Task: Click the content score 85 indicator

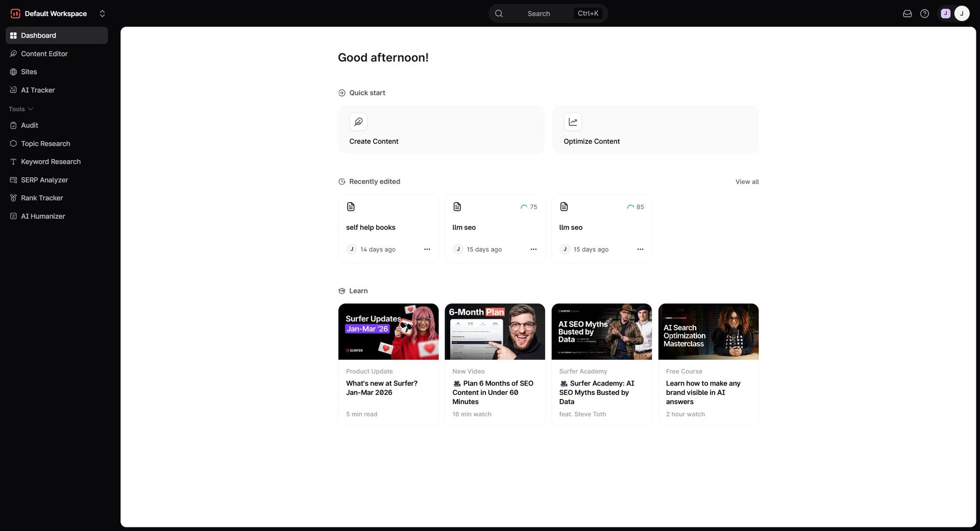Action: pos(635,207)
